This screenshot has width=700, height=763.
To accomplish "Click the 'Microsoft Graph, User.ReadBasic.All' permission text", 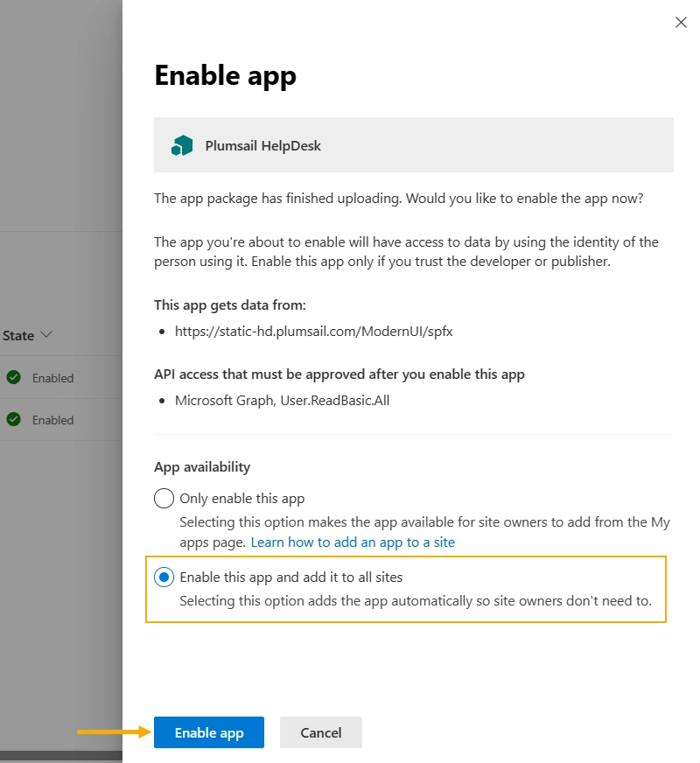I will click(x=282, y=401).
